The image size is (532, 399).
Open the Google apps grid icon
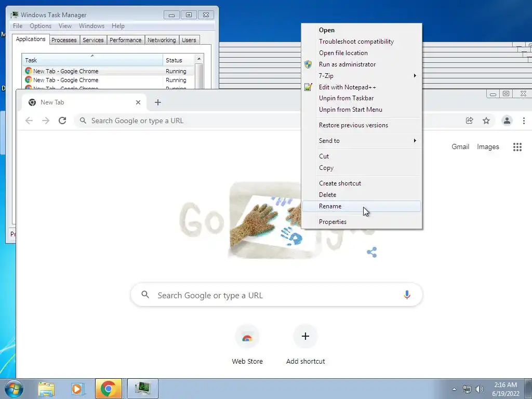coord(517,147)
